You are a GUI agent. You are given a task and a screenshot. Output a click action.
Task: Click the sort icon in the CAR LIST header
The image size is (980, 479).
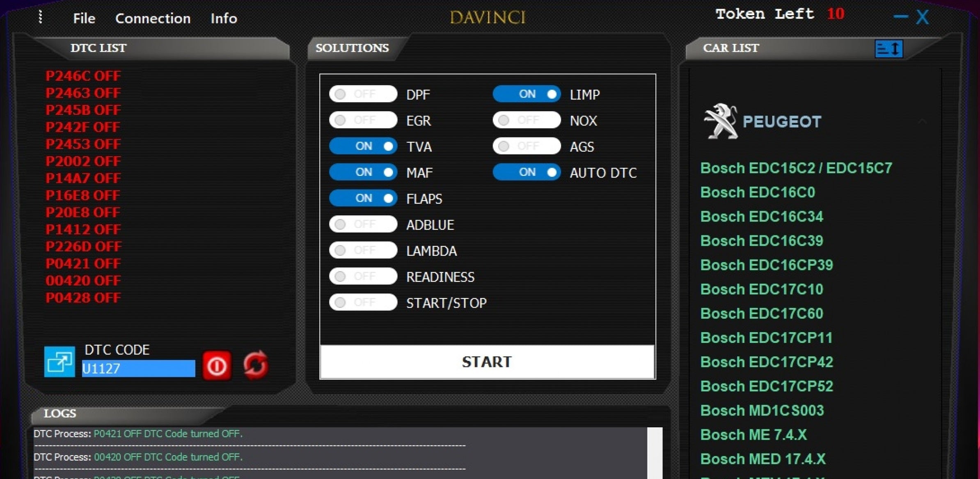tap(888, 48)
